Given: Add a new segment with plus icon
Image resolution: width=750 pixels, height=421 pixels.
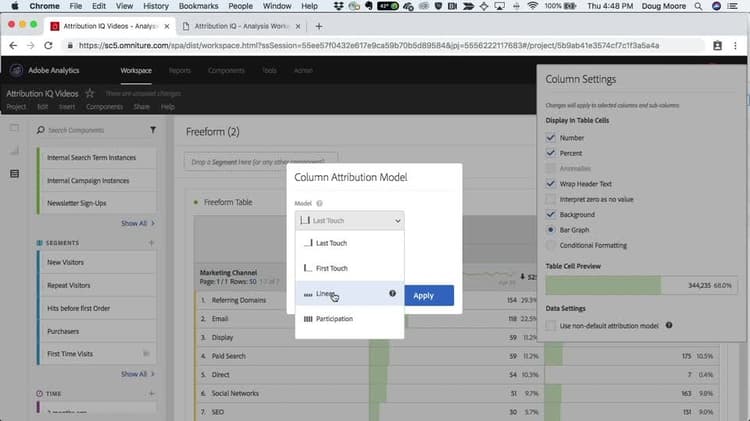Looking at the screenshot, I should pos(152,243).
